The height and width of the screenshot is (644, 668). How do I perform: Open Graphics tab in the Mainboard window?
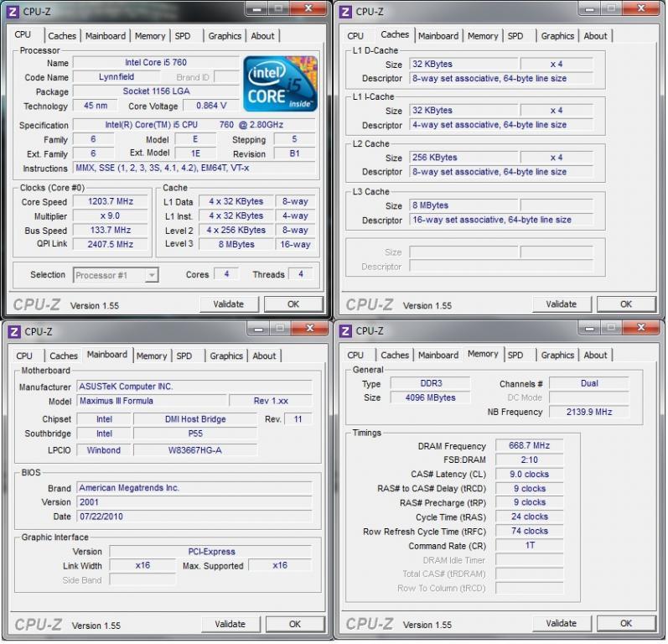tap(226, 356)
